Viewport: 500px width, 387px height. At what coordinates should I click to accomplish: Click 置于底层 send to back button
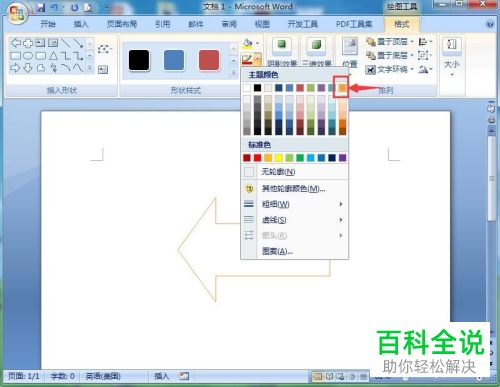[387, 55]
